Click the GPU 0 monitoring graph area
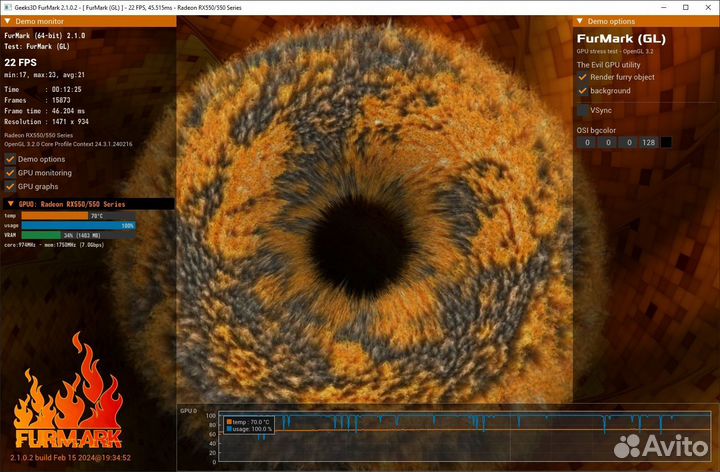 click(x=465, y=436)
